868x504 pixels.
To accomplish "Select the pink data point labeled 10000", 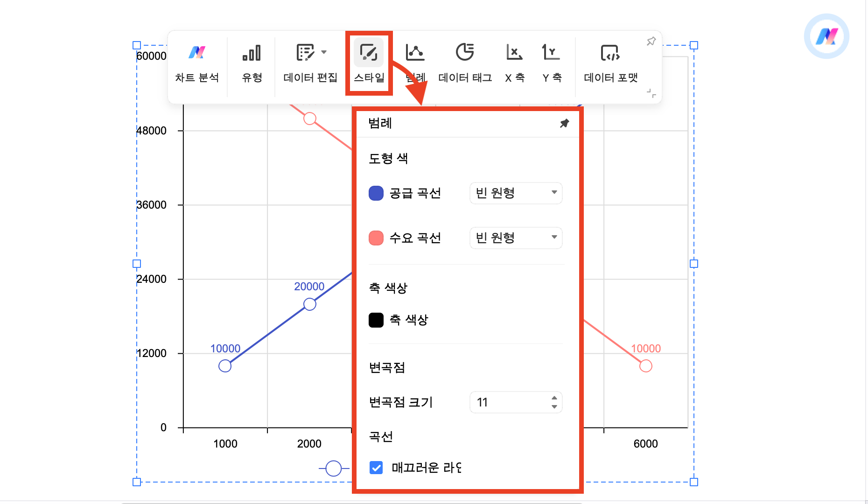I will (x=646, y=366).
